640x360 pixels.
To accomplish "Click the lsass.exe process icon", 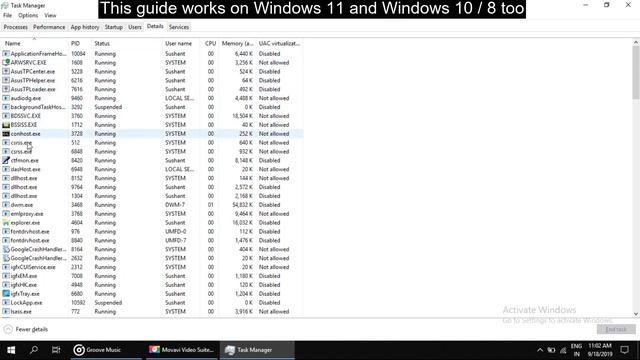I will point(6,312).
